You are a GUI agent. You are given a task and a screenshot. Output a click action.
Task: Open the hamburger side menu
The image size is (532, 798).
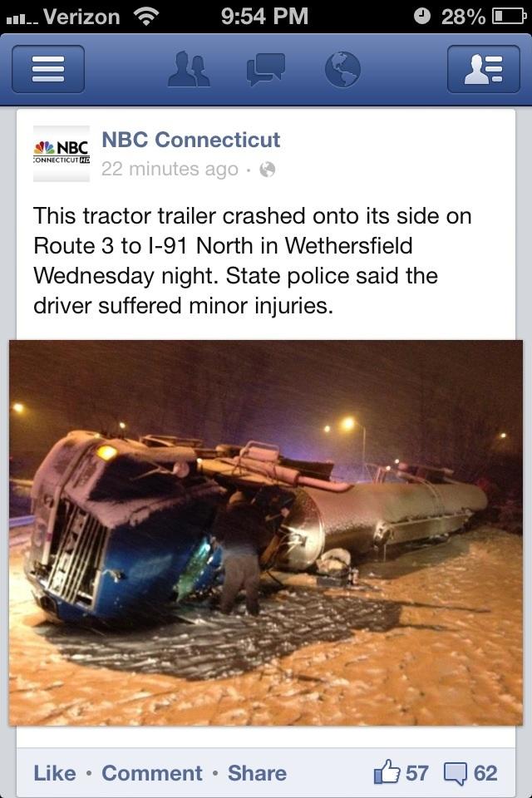[x=48, y=69]
